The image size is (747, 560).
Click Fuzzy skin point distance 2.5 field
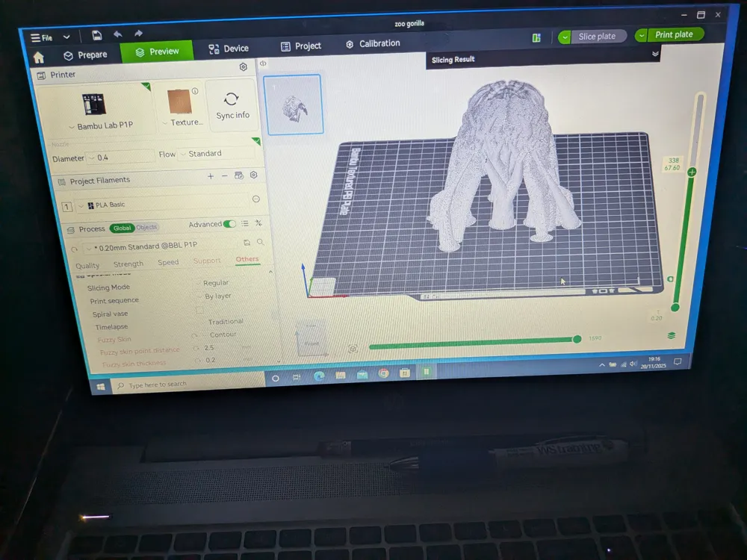point(223,348)
